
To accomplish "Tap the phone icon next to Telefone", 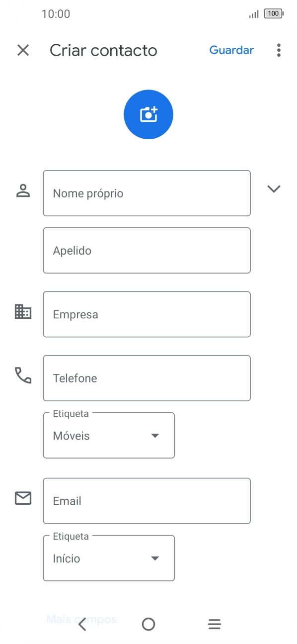I will pos(22,377).
